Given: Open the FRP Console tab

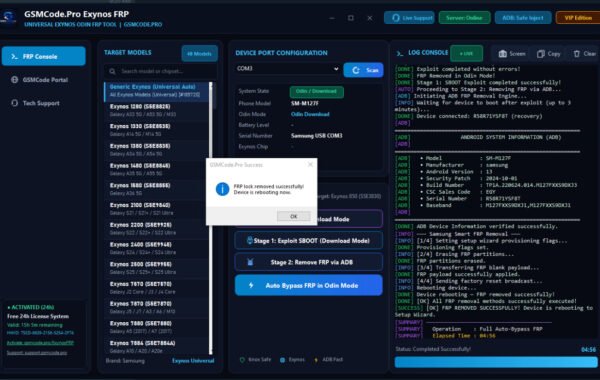Looking at the screenshot, I should [x=44, y=56].
